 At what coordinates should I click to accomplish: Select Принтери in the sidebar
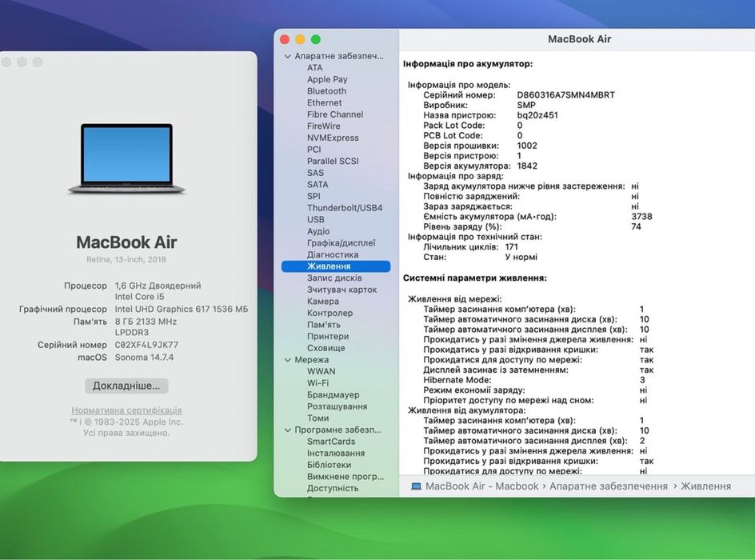tap(328, 337)
